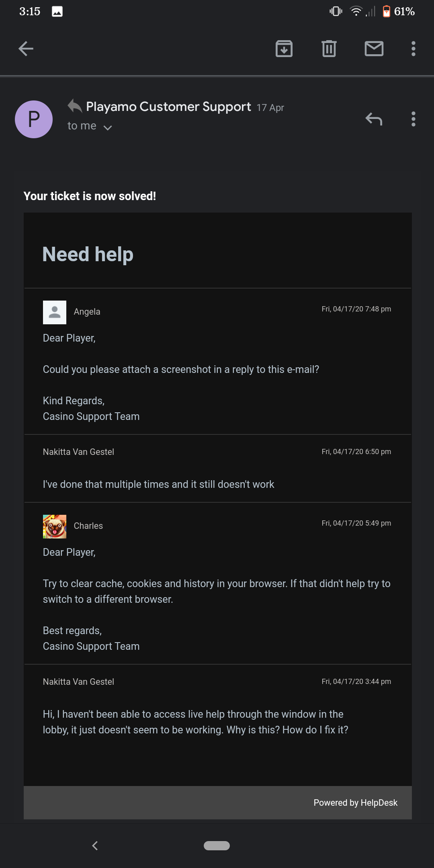Tap the home gesture pill
The image size is (434, 868).
(x=217, y=845)
